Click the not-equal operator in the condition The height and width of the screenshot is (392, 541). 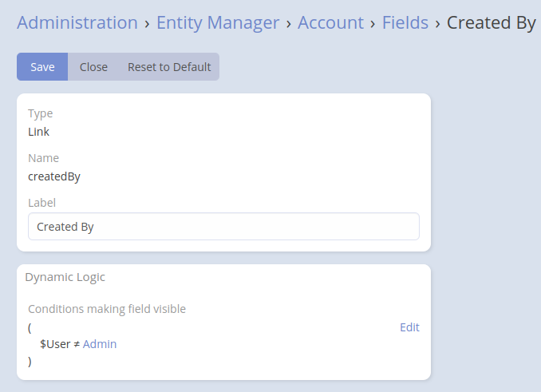point(76,344)
